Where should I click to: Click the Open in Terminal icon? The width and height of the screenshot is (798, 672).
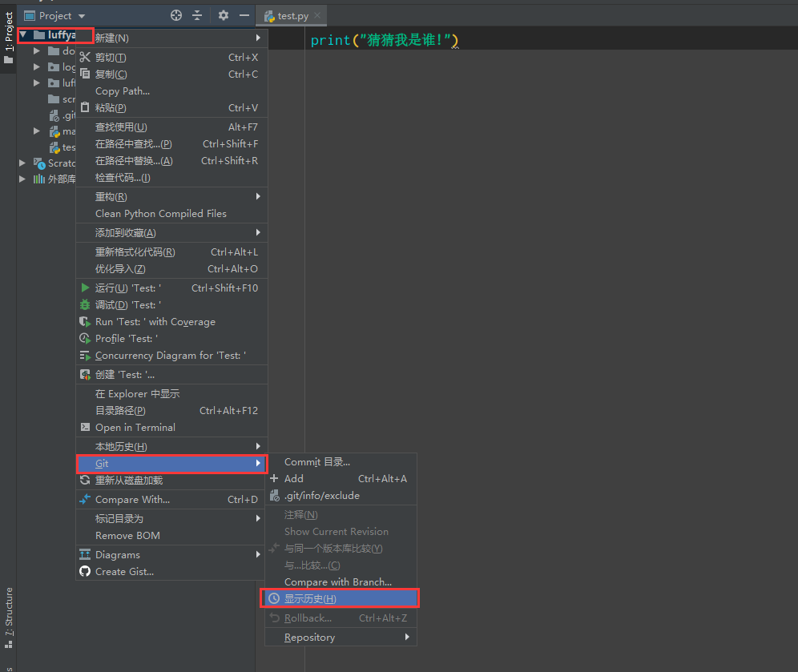85,428
